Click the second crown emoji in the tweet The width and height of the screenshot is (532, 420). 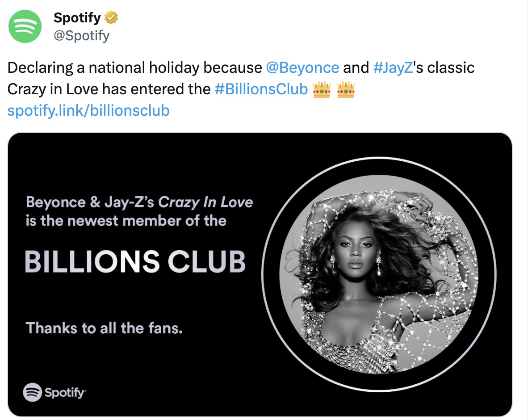346,89
